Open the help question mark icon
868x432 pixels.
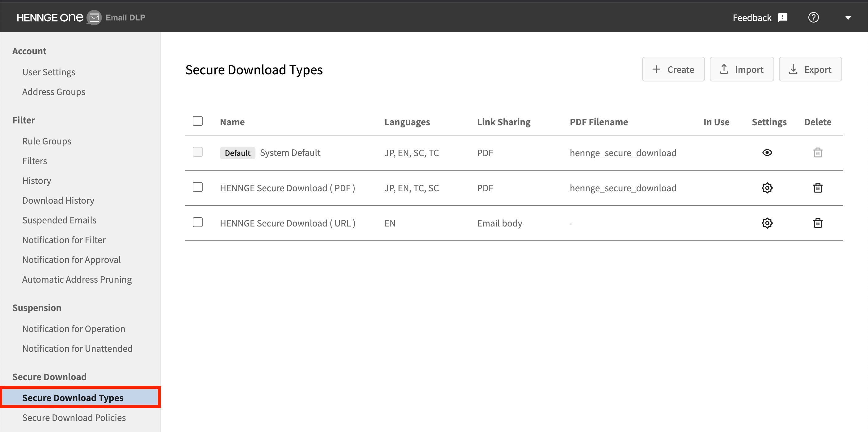pos(813,18)
